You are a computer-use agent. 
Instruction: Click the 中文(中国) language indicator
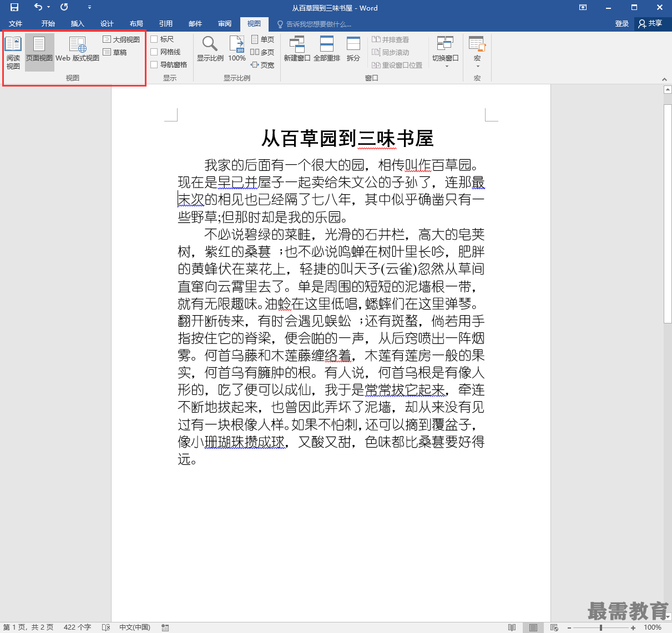point(135,627)
